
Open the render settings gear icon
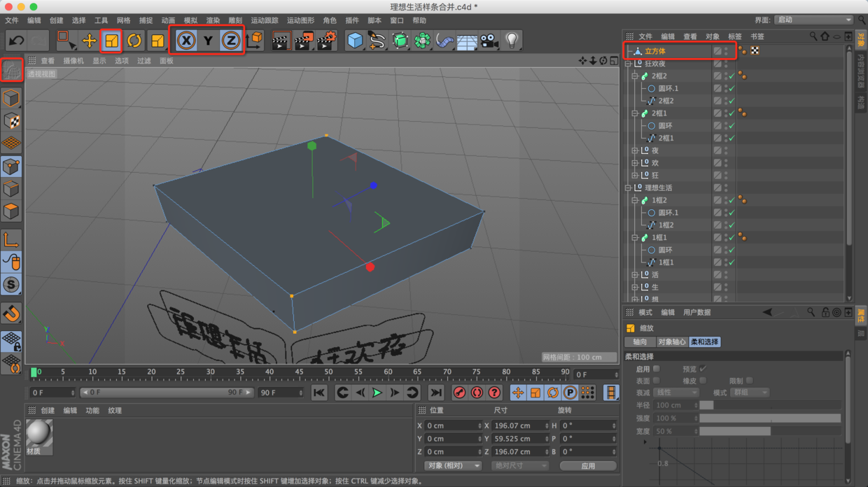pos(327,41)
